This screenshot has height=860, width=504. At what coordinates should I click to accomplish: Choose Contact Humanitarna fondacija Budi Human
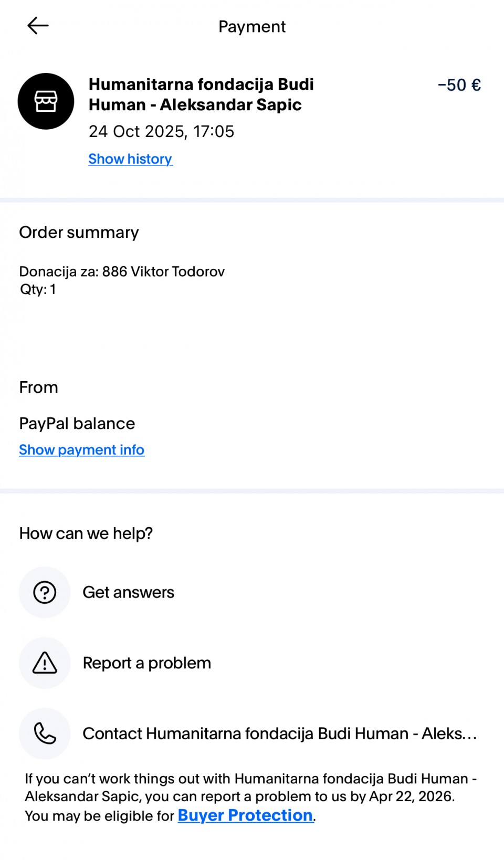[279, 733]
